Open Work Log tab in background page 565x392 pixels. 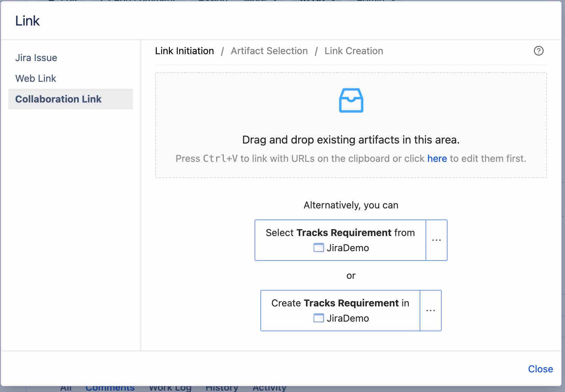click(170, 389)
